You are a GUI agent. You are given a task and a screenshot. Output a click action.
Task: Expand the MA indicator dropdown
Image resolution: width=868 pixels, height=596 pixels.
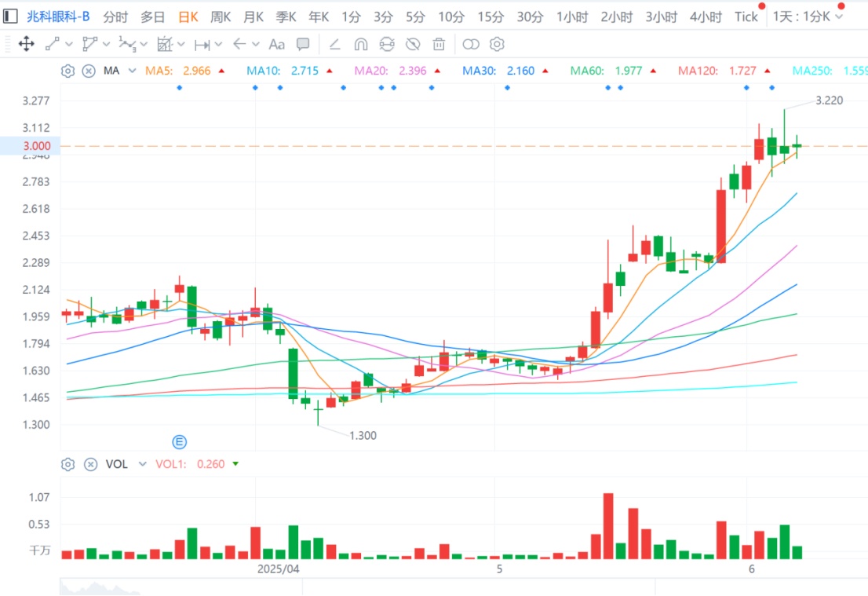click(x=132, y=71)
